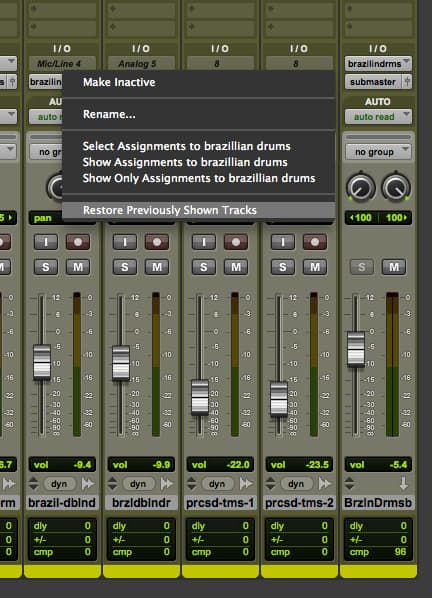Solo the prcsd-tms-2 track
Viewport: 432px width, 598px height.
pos(283,267)
